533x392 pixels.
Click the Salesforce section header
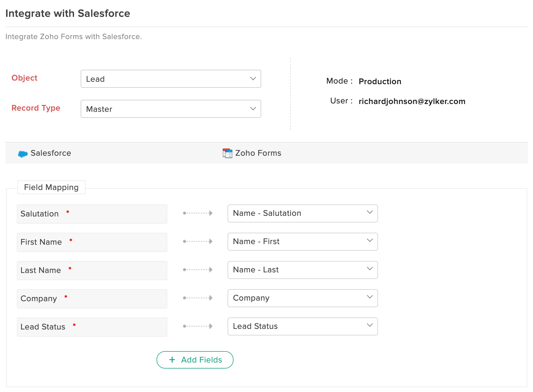click(x=51, y=153)
